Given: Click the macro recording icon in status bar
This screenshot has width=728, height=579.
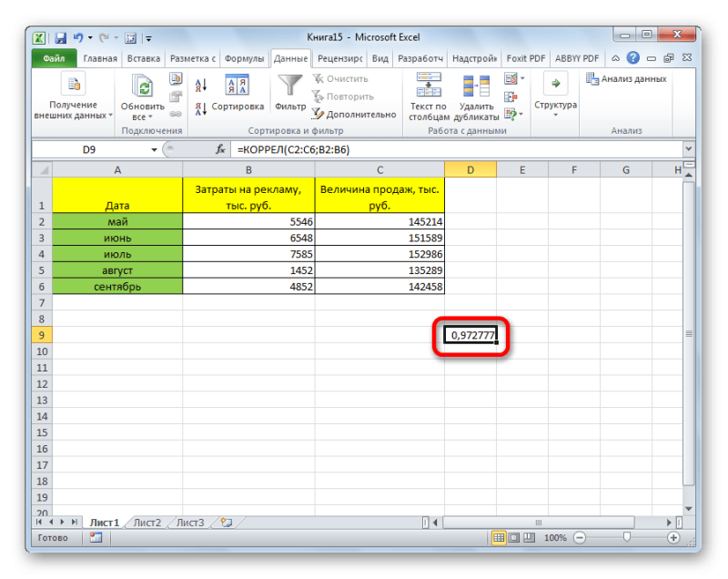Looking at the screenshot, I should click(x=96, y=537).
